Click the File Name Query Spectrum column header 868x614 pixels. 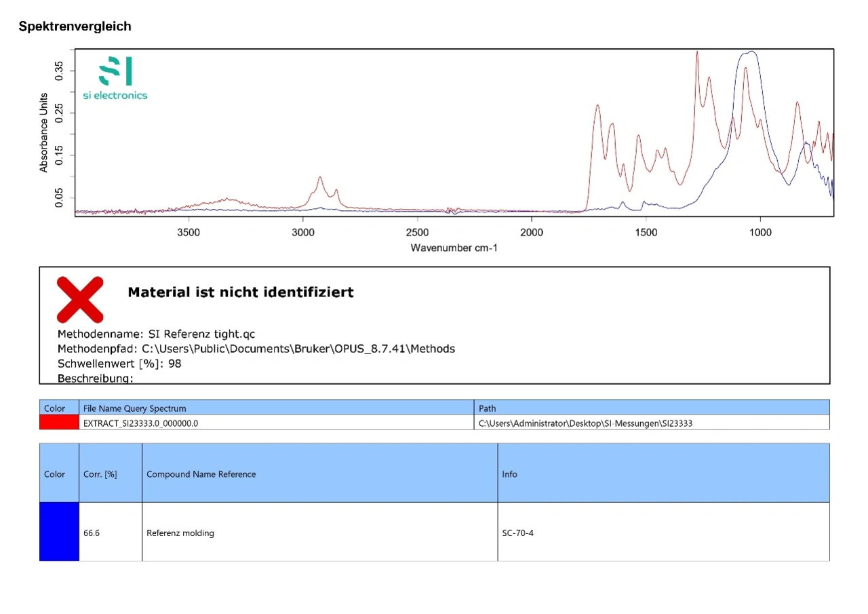click(x=134, y=408)
